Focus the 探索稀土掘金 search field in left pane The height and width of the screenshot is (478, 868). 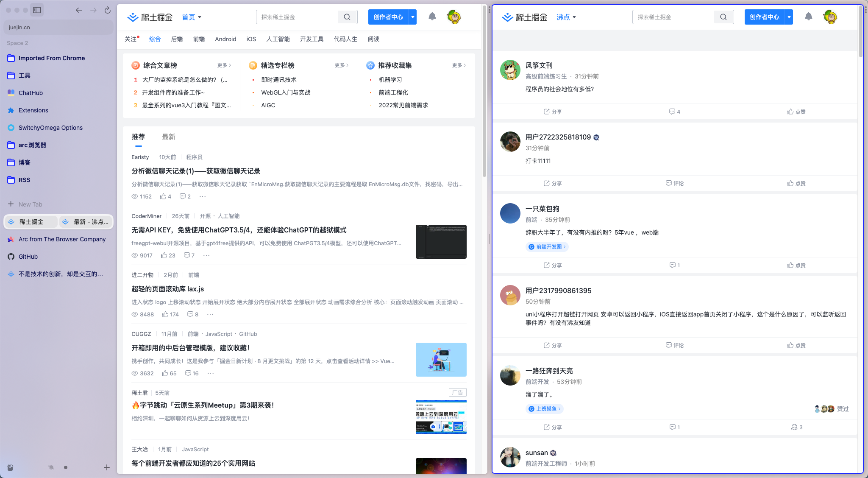pyautogui.click(x=297, y=17)
